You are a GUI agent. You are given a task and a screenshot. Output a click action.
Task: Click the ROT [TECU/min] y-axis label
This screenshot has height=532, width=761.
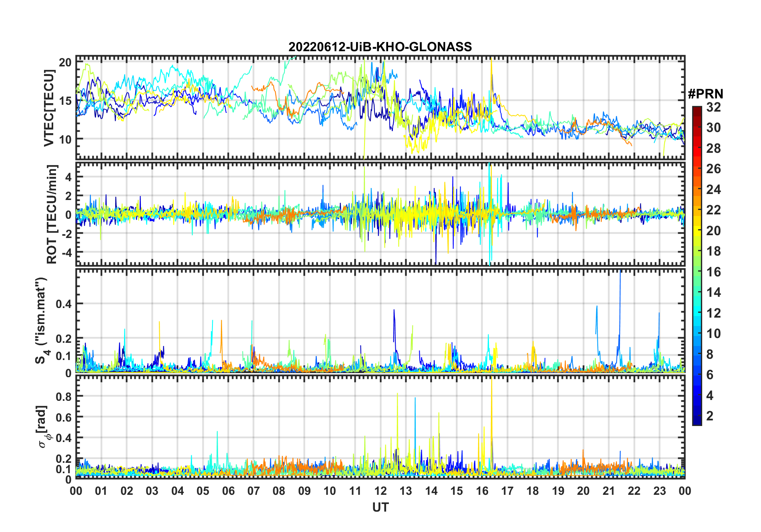tap(52, 214)
